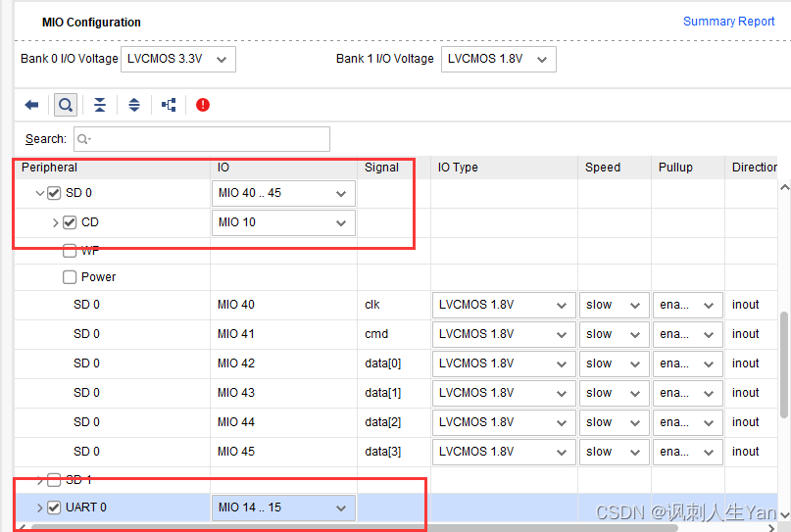Viewport: 791px width, 532px height.
Task: Click the hierarchy tree view toolbar icon
Action: (x=169, y=105)
